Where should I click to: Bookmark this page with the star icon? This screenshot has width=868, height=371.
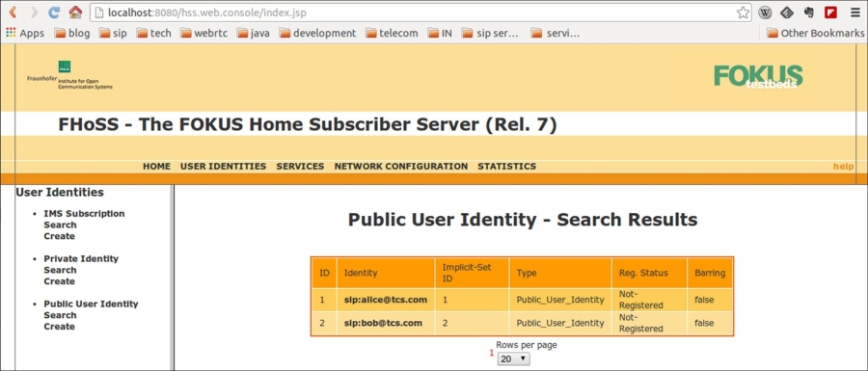coord(743,13)
